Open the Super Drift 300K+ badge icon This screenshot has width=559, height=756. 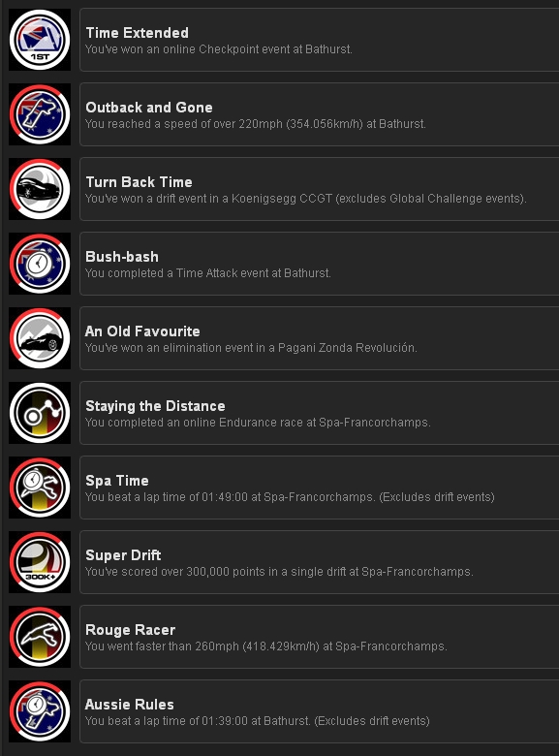(40, 562)
